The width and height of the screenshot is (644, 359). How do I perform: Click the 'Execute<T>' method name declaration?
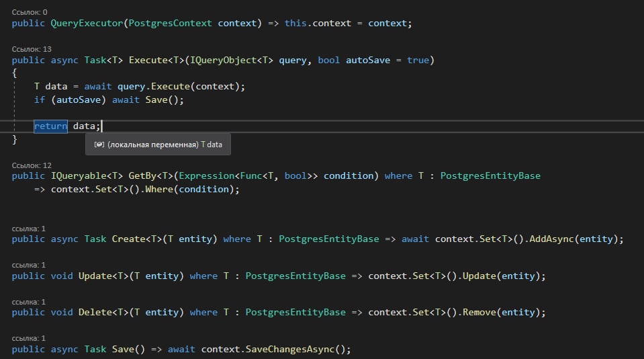coord(157,60)
